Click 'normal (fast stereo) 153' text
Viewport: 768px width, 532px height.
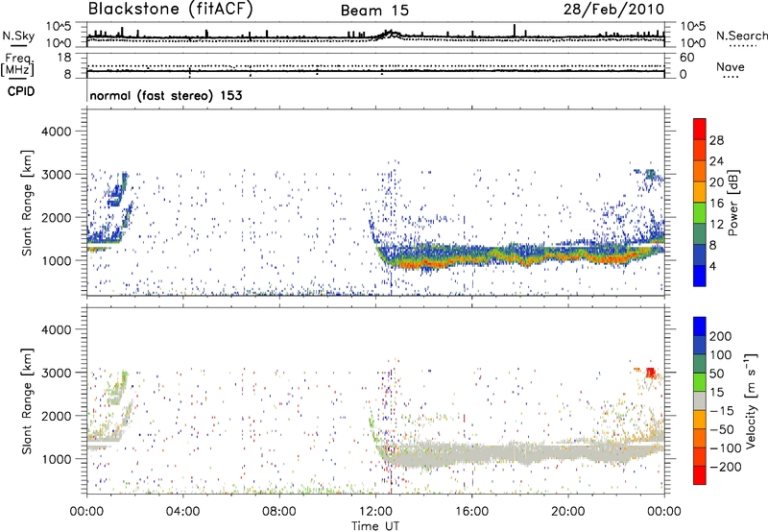tap(166, 95)
